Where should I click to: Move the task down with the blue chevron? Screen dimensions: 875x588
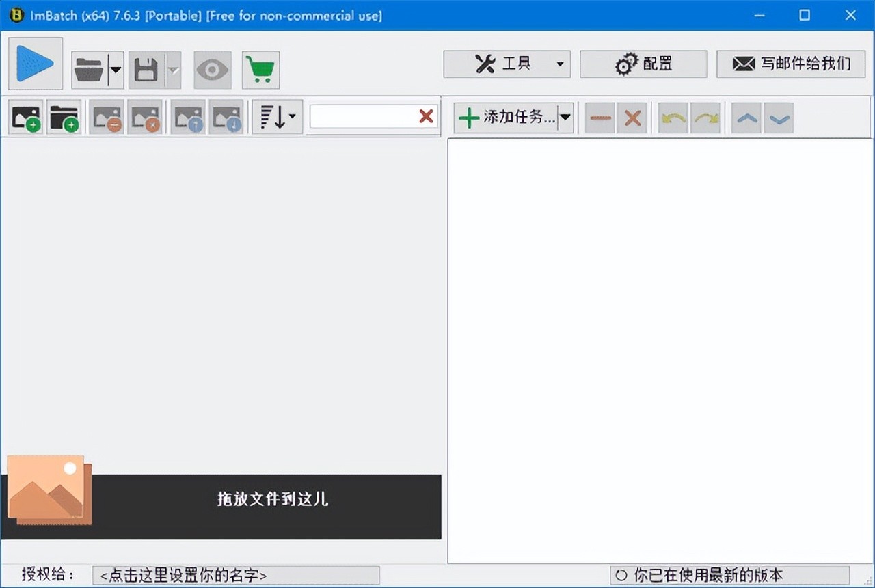(x=779, y=118)
